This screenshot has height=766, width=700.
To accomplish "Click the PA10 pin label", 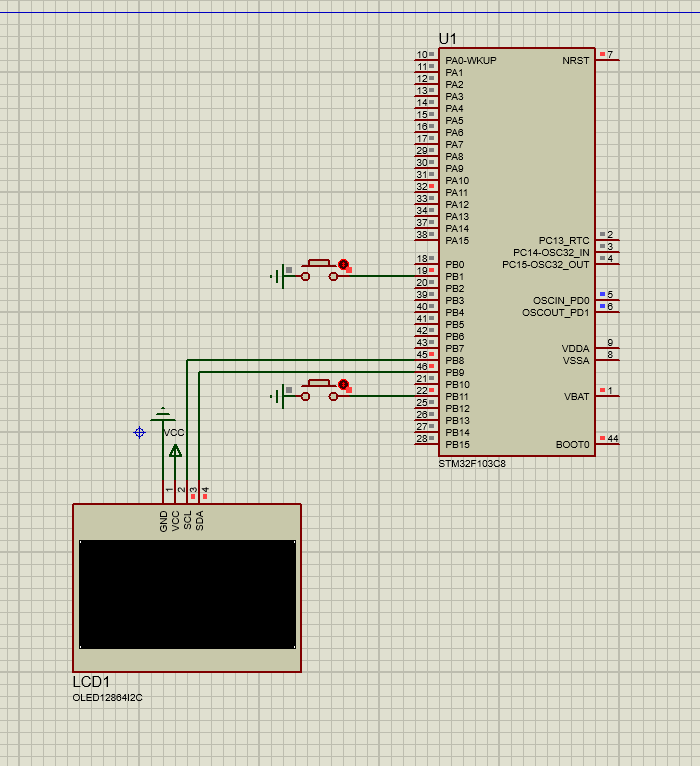I will 457,181.
